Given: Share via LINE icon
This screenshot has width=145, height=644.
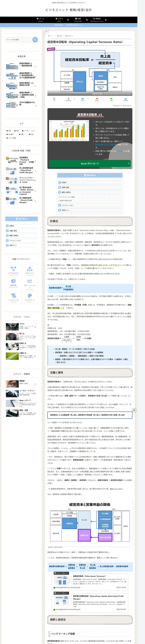Looking at the screenshot, I should (x=111, y=99).
